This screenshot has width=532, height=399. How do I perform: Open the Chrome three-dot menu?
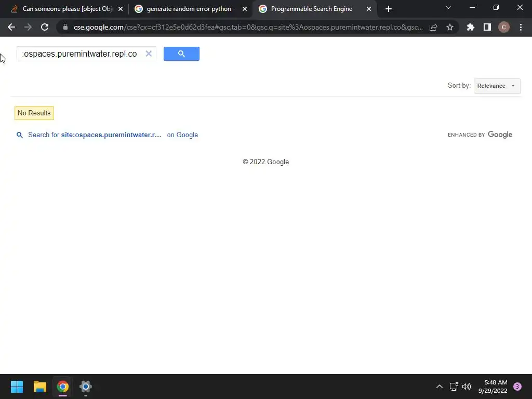[x=521, y=27]
